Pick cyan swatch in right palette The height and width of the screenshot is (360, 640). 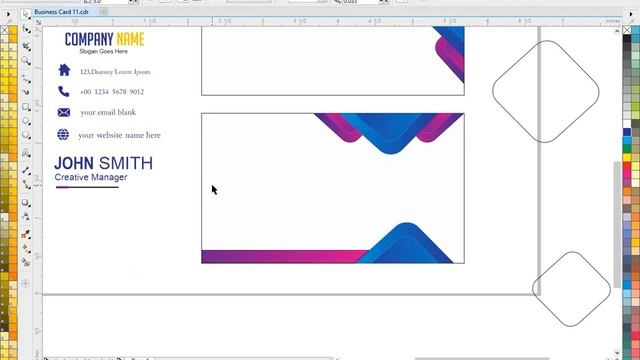pos(627,141)
